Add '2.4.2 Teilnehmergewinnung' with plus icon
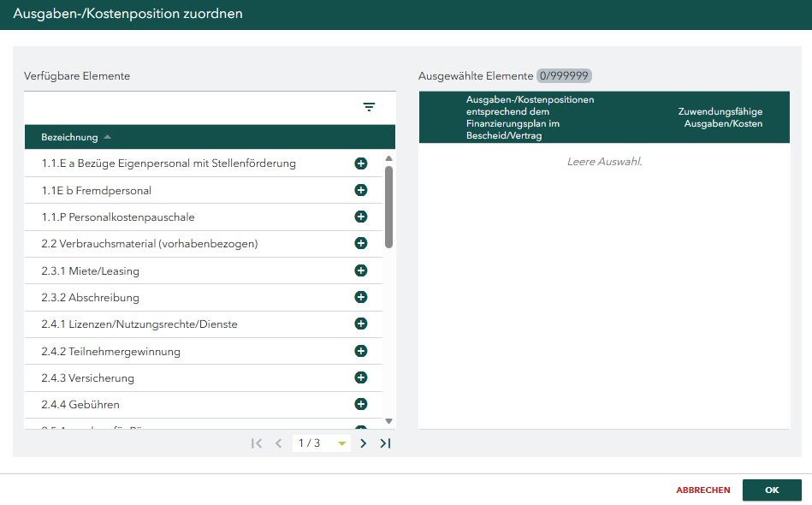Viewport: 812px width, 505px height. (361, 351)
